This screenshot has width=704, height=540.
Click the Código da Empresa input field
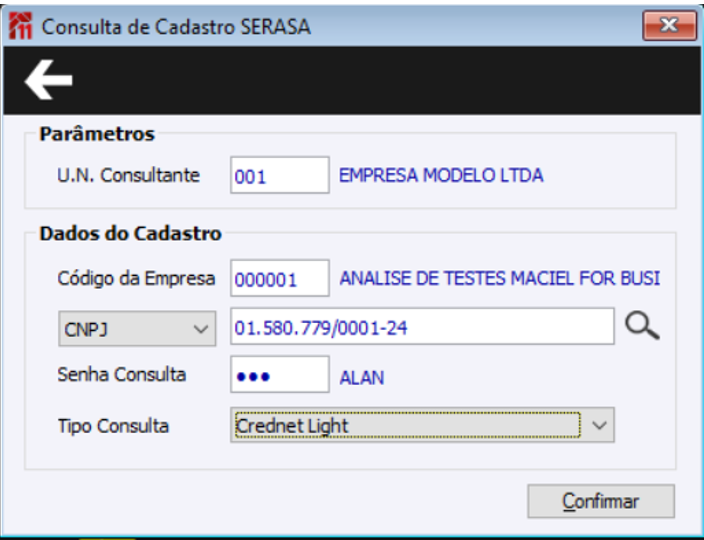tap(279, 279)
